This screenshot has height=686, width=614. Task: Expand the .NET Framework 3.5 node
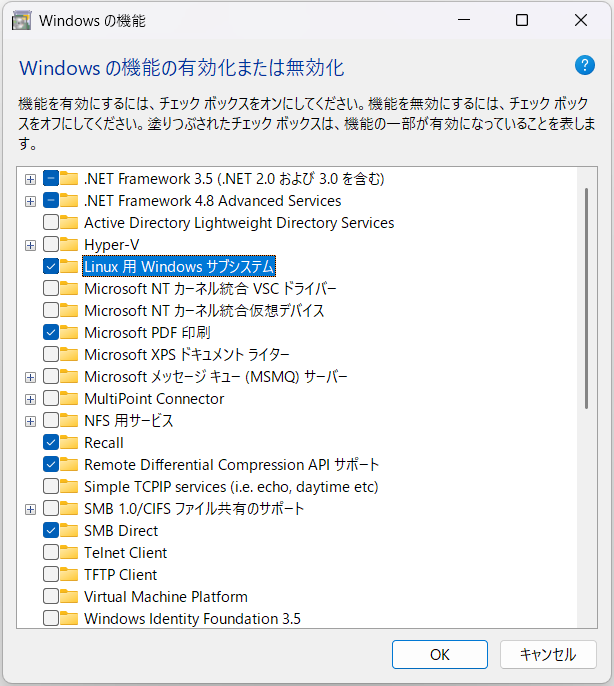click(x=30, y=179)
